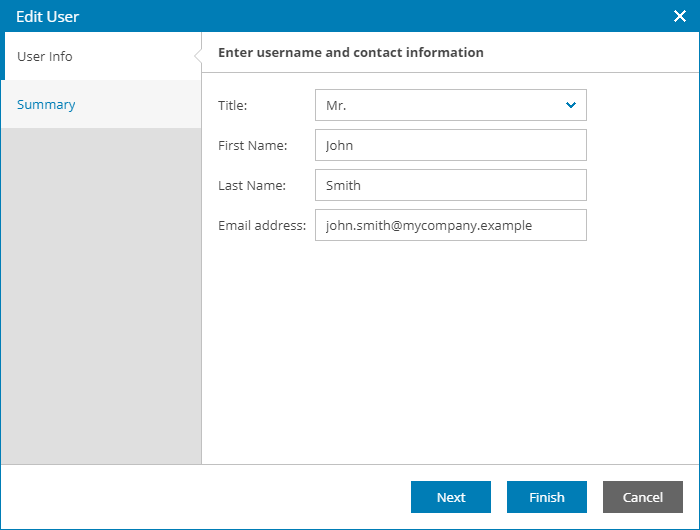The width and height of the screenshot is (700, 530).
Task: Click into the Last Name field
Action: pyautogui.click(x=450, y=185)
